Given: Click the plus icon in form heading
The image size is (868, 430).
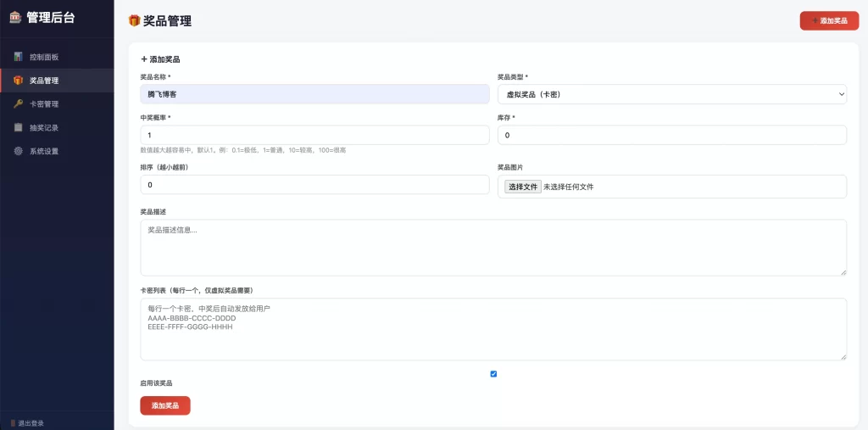Looking at the screenshot, I should pos(144,59).
